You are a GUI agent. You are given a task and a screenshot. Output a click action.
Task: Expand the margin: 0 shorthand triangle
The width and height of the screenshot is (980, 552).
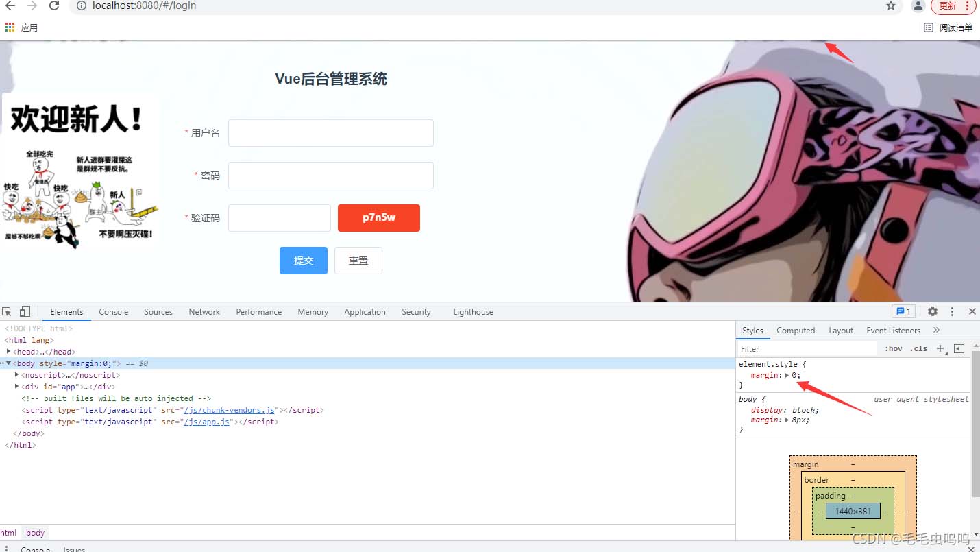787,375
